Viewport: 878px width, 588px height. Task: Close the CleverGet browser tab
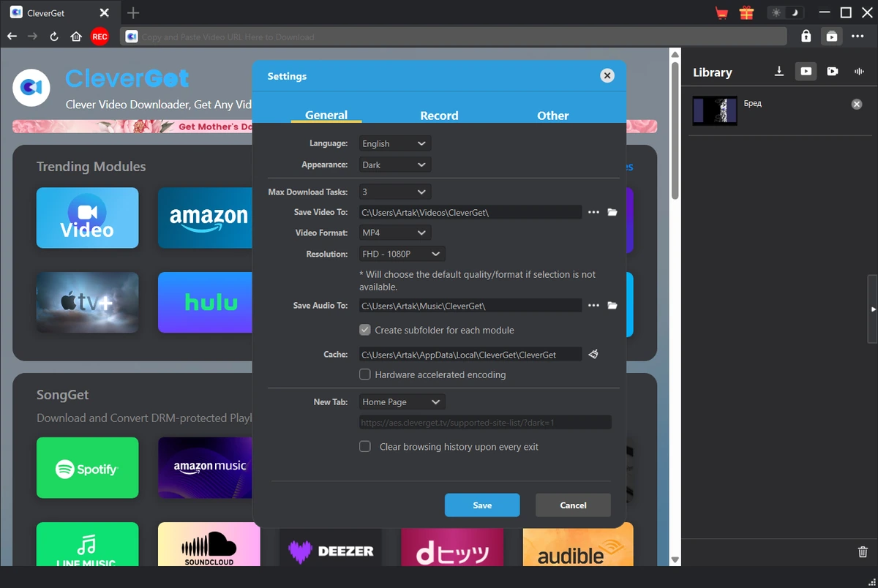[x=104, y=13]
